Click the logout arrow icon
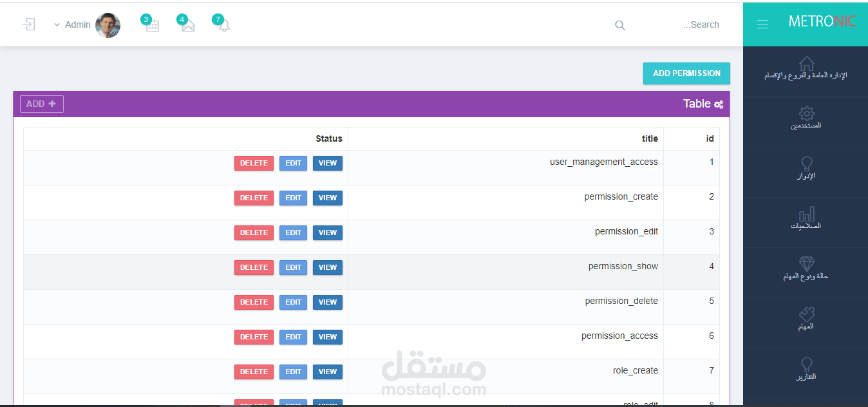 (28, 24)
